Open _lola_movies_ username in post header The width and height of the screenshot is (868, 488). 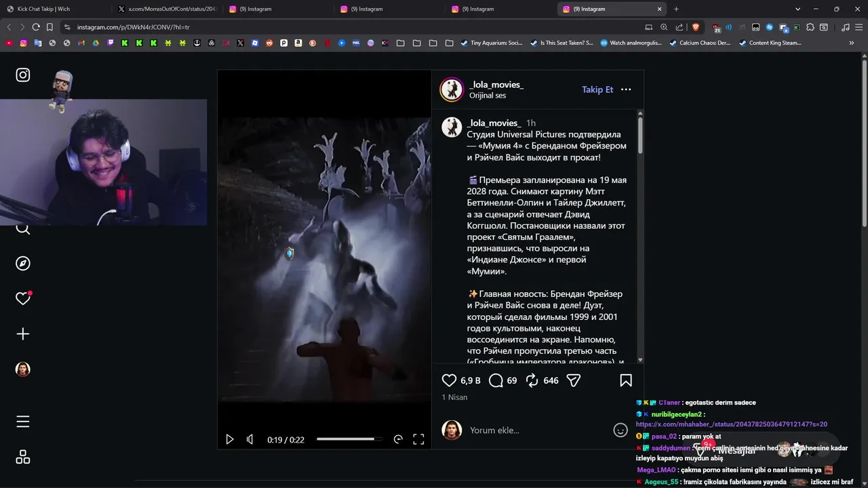point(496,84)
